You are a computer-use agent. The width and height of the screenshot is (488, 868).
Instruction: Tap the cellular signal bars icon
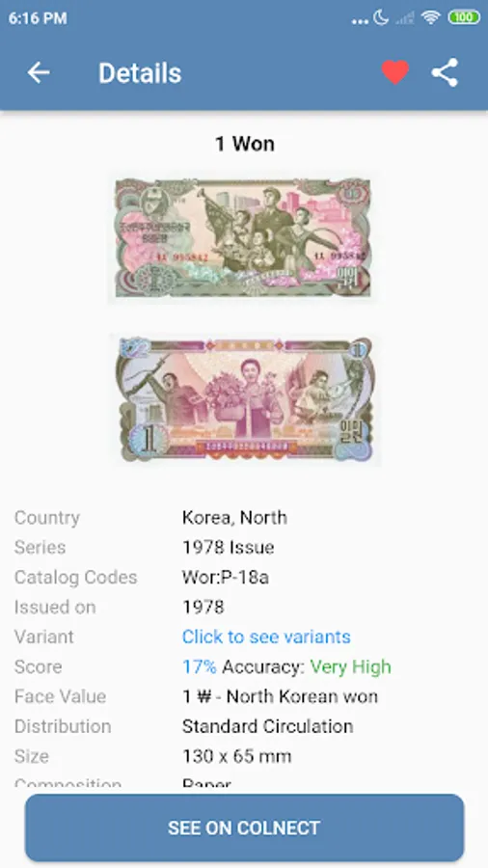(x=405, y=18)
